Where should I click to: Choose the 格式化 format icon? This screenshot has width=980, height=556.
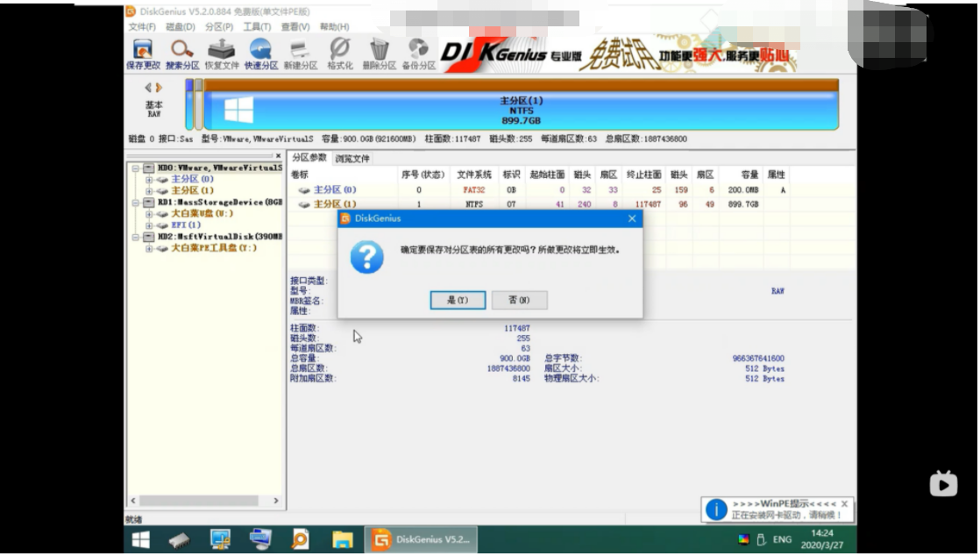(340, 53)
